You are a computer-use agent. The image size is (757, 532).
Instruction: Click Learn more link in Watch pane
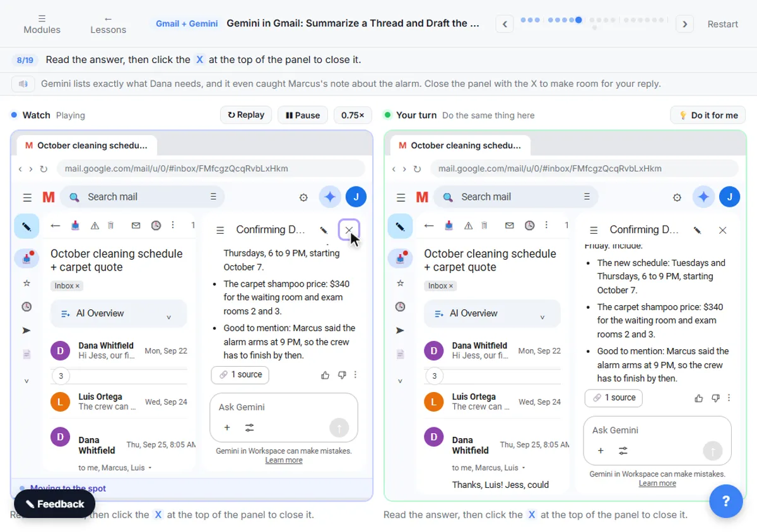click(284, 460)
